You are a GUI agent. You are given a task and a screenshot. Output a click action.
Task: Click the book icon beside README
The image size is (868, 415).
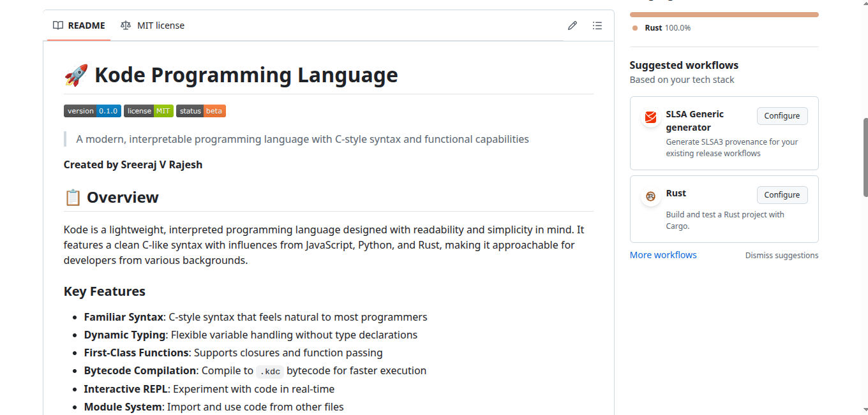(x=58, y=25)
